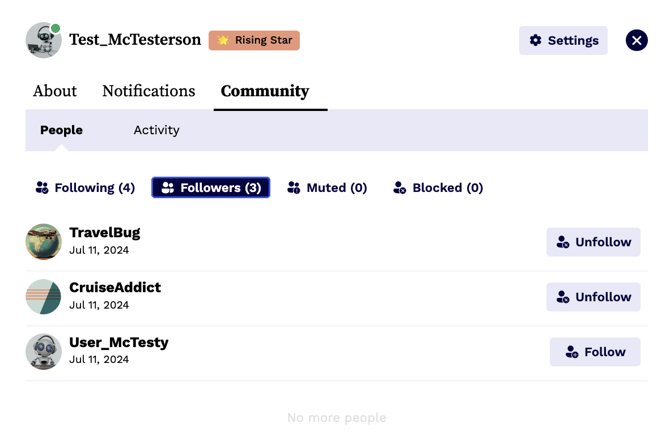
Task: Click the Rising Star badge
Action: coord(254,40)
